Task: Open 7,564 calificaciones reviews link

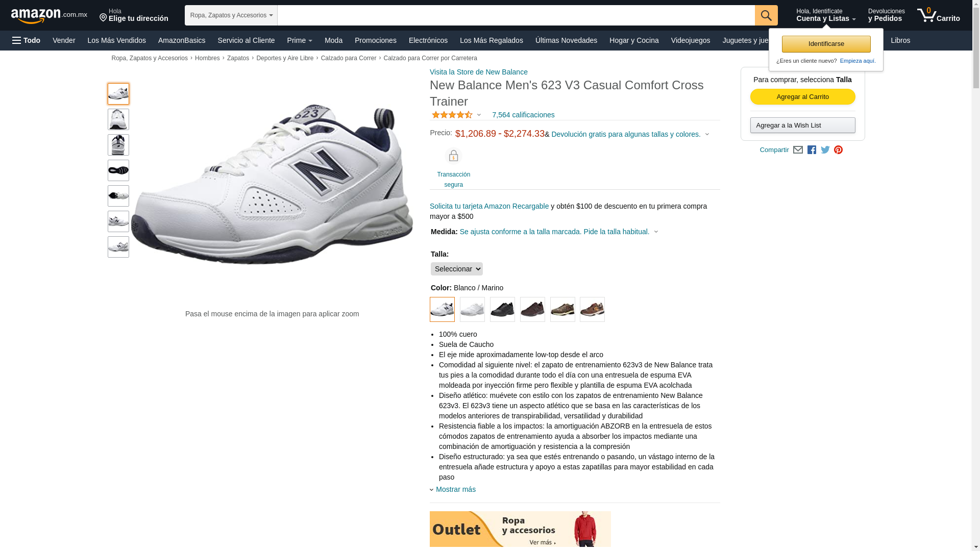Action: (523, 115)
